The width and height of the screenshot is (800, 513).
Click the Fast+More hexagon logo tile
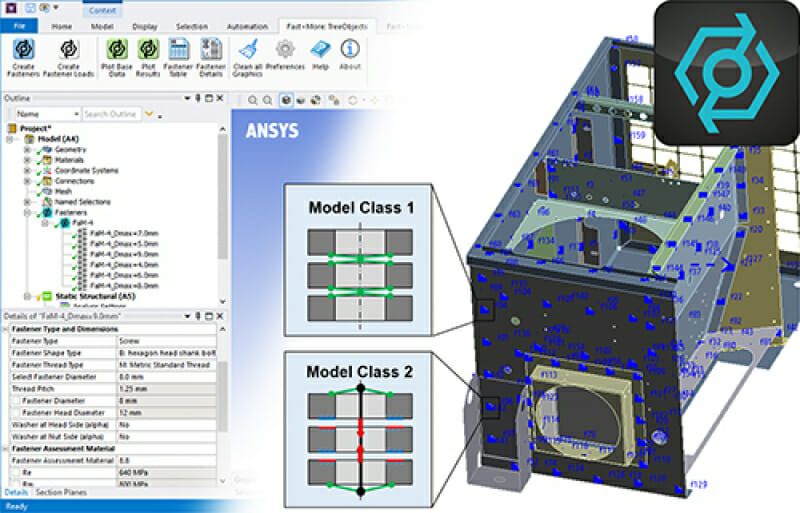coord(727,73)
